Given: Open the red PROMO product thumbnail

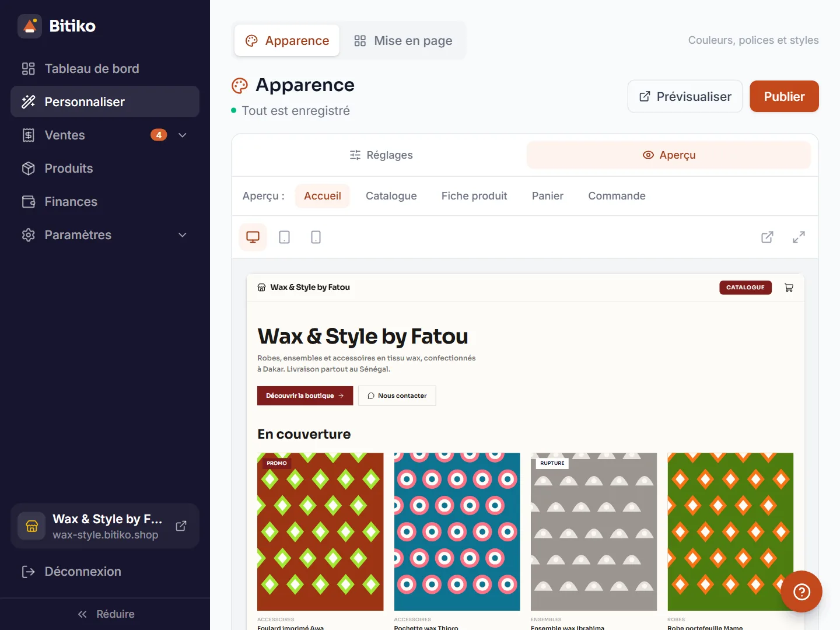Looking at the screenshot, I should click(320, 532).
